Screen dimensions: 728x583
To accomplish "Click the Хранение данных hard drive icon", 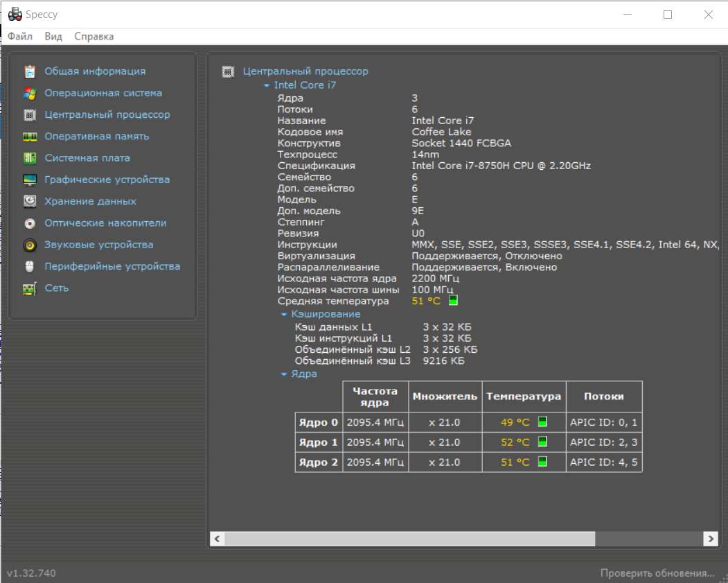I will pyautogui.click(x=30, y=201).
